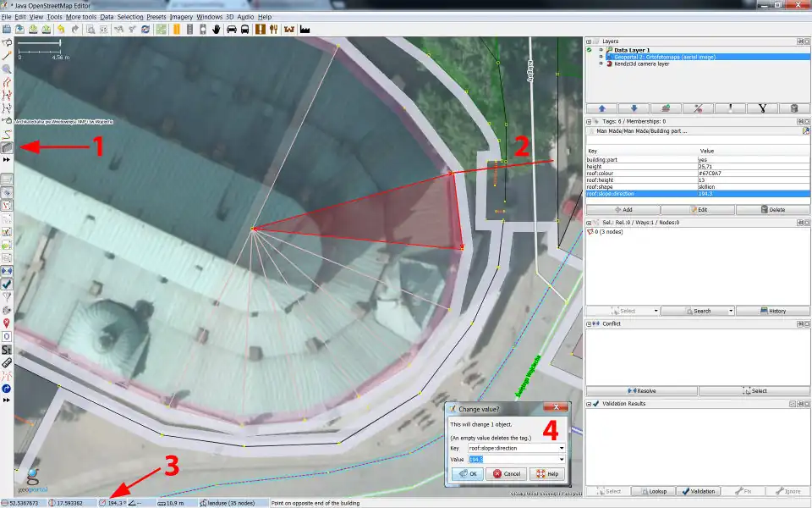The width and height of the screenshot is (812, 508).
Task: Open the Key dropdown in Change value dialog
Action: coord(561,448)
